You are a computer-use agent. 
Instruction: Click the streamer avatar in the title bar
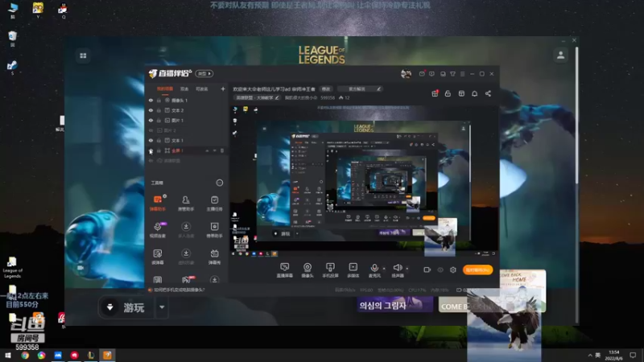[x=406, y=73]
